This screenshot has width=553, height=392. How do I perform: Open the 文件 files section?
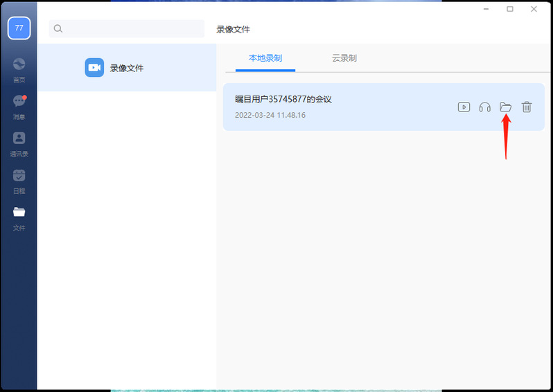19,219
